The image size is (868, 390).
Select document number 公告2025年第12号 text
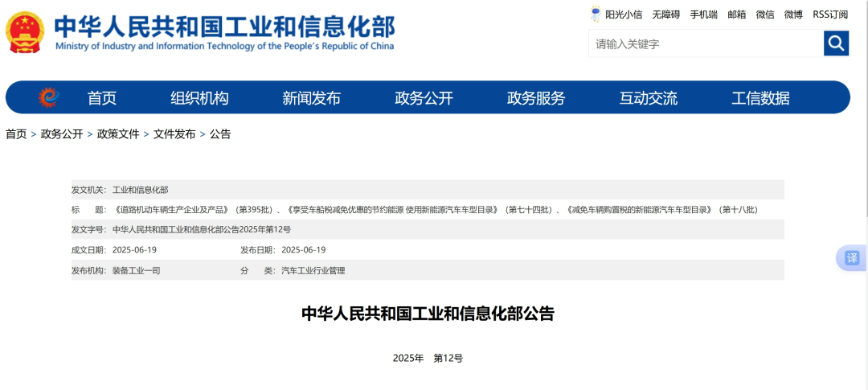coord(202,229)
